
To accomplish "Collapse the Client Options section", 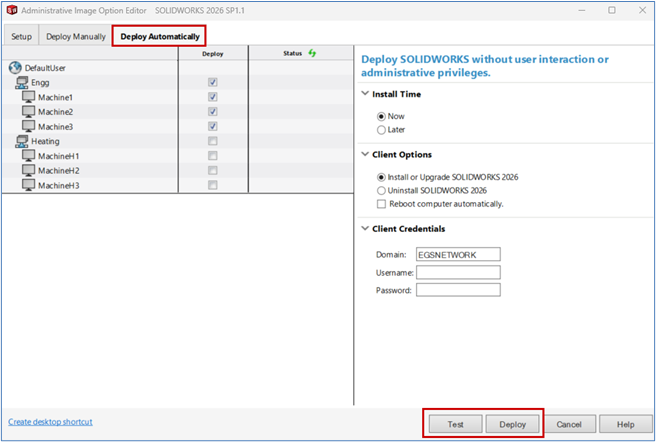I will 365,154.
